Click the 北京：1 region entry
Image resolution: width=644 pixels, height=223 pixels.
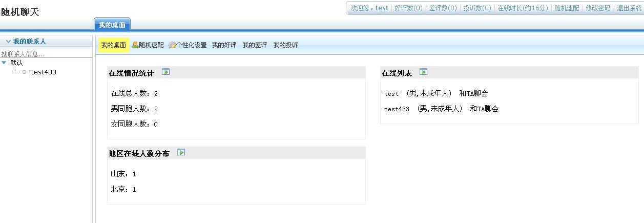[x=123, y=189]
